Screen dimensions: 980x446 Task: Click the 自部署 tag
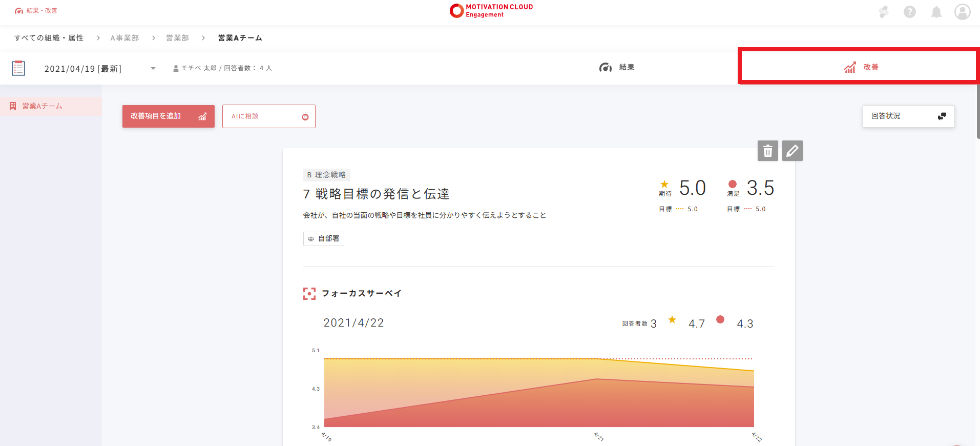click(x=323, y=239)
